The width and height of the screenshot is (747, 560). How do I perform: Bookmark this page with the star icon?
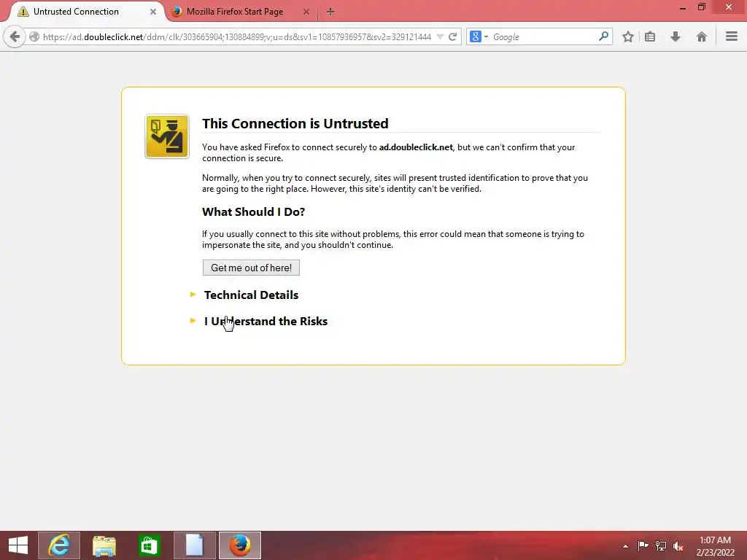point(628,36)
